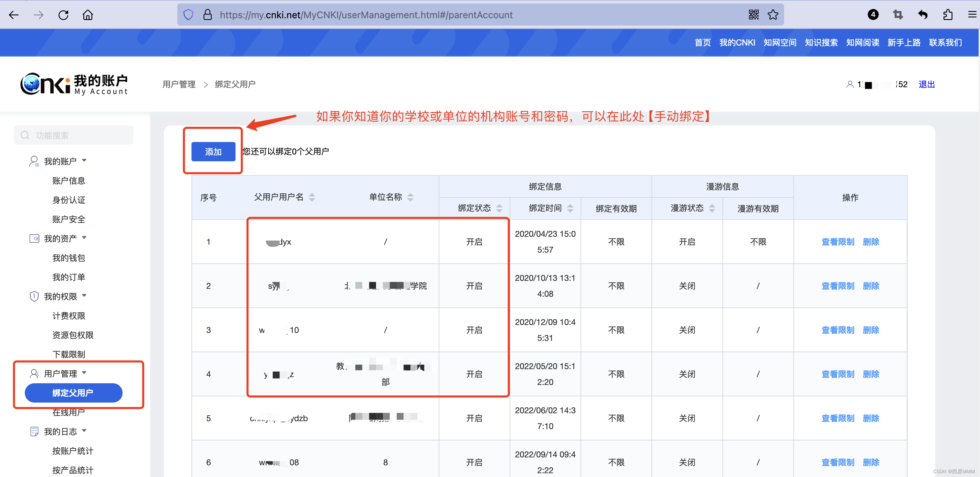Sort by 漫游状态 column arrows

[x=712, y=208]
